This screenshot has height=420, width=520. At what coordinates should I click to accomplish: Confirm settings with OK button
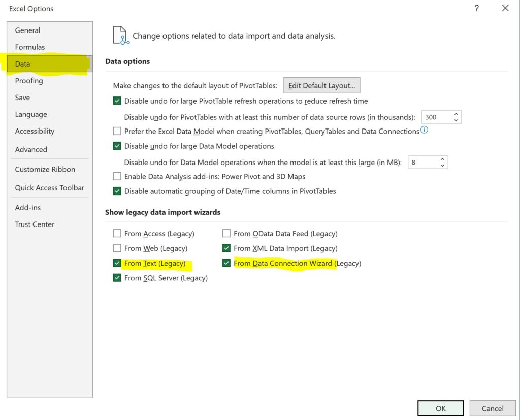click(x=440, y=408)
